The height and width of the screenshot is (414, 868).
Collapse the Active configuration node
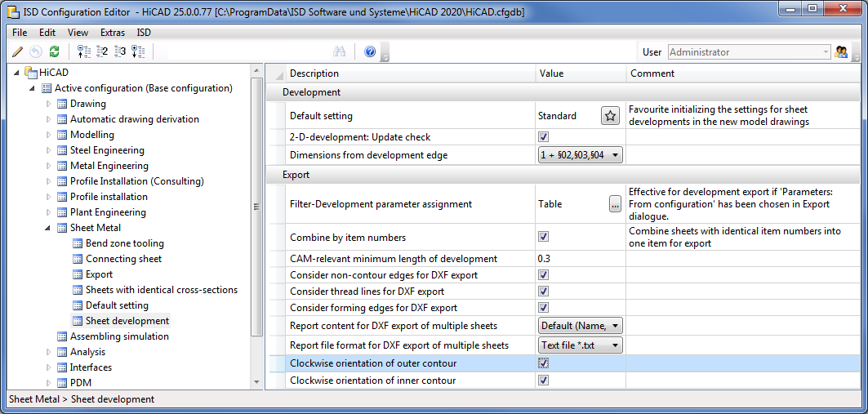(x=32, y=88)
